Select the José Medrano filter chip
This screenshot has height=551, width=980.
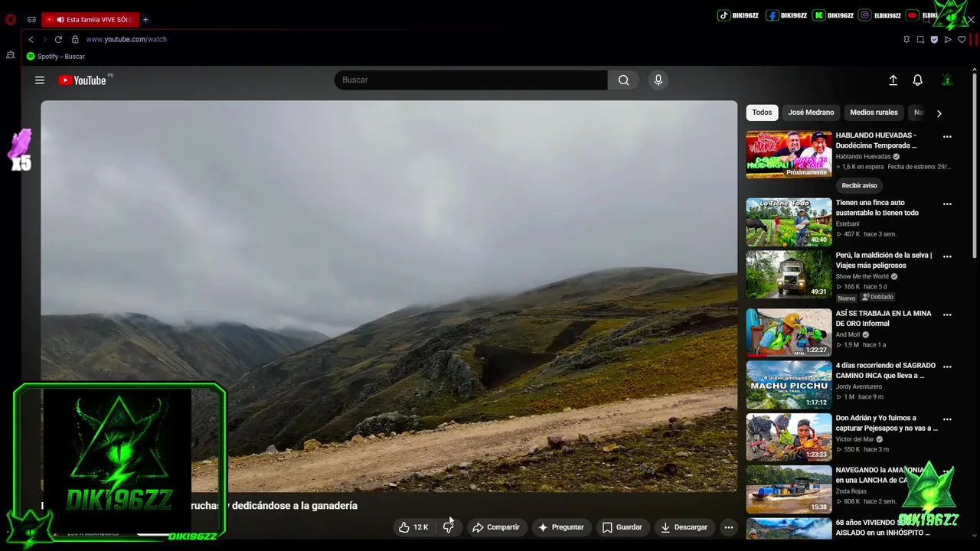[x=811, y=112]
